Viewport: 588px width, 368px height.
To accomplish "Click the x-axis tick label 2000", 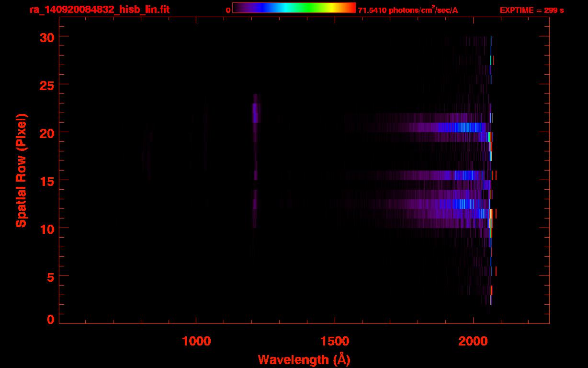I will [x=473, y=341].
